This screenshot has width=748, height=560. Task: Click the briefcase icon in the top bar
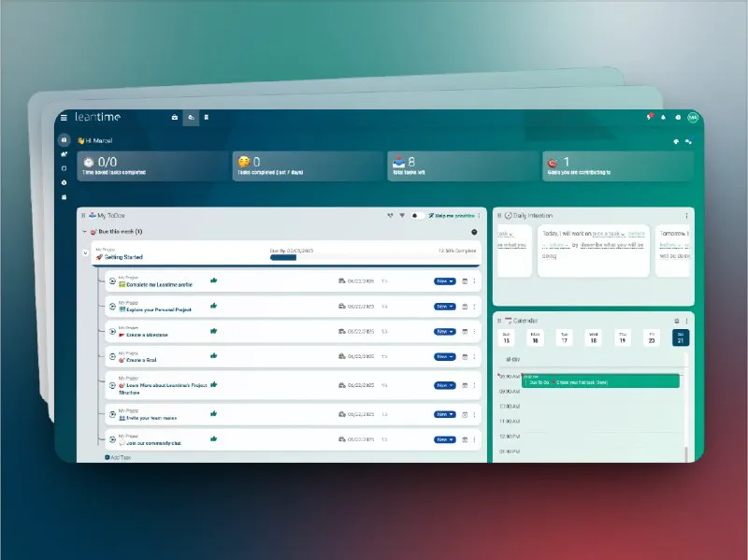(x=175, y=118)
